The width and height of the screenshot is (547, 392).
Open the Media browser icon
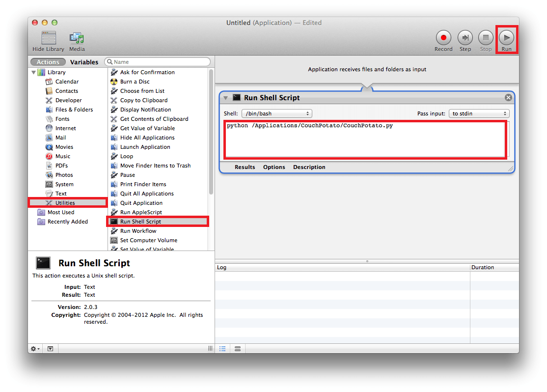77,38
